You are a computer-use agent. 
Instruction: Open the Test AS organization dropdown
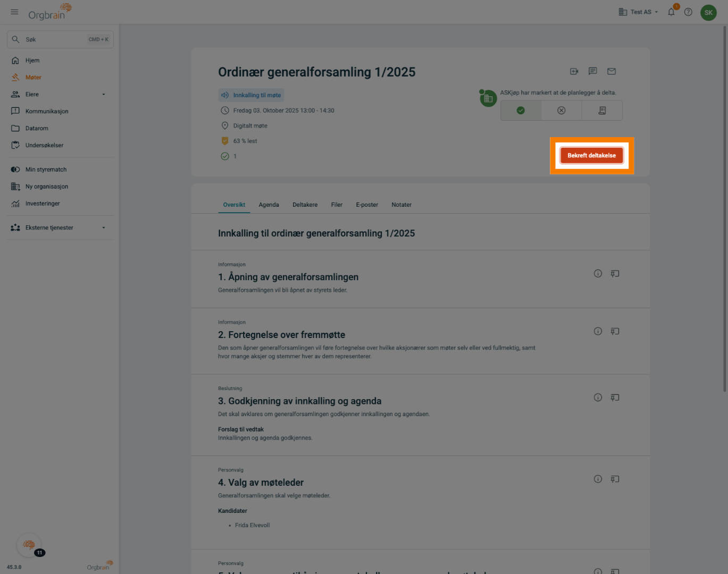(x=639, y=12)
